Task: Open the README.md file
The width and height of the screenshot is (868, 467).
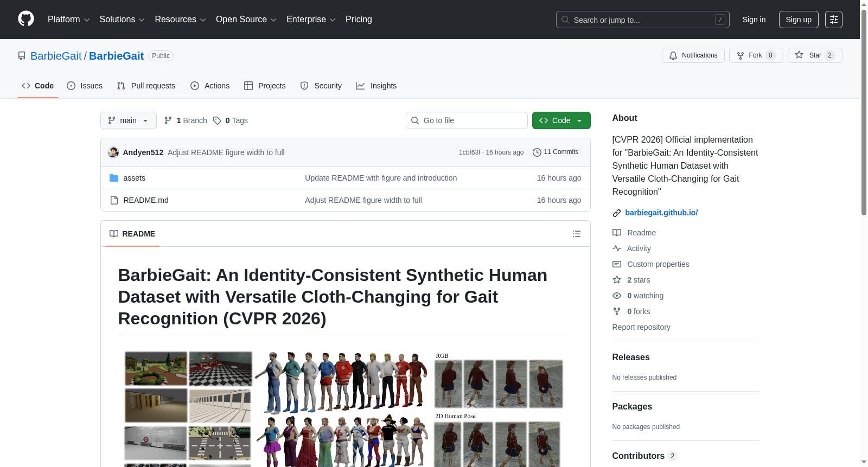Action: pos(146,200)
